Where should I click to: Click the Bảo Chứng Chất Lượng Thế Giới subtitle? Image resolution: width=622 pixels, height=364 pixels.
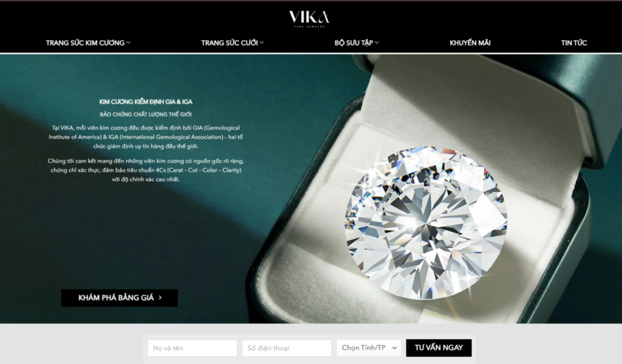[146, 115]
